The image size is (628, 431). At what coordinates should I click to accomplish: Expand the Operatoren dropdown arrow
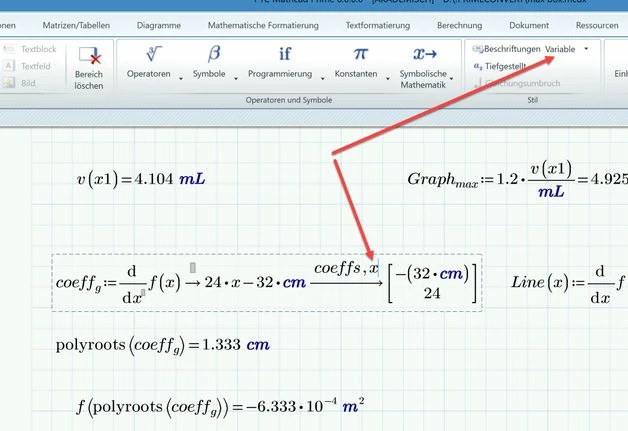pyautogui.click(x=181, y=79)
